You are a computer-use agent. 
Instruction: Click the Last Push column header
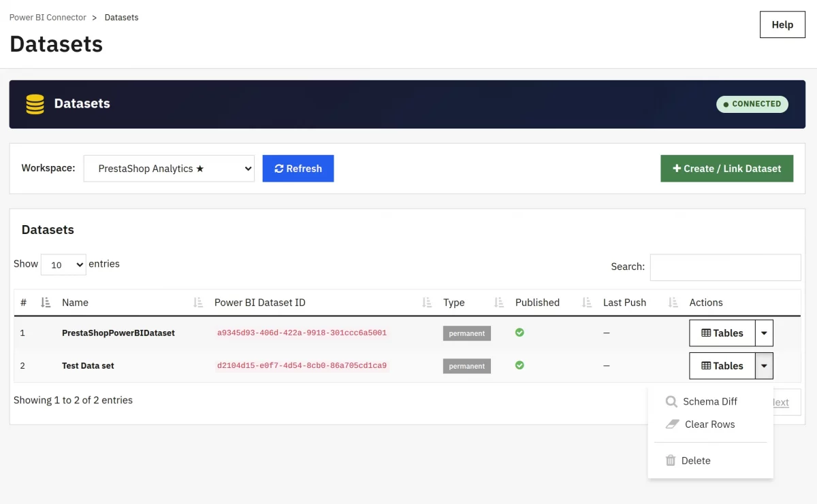click(624, 303)
